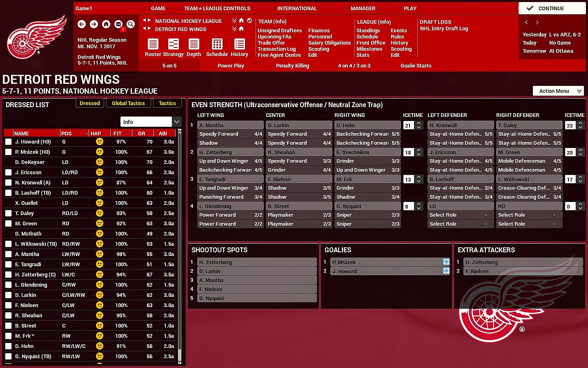The height and width of the screenshot is (368, 588).
Task: Click the snowflake icon next to J. Howard
Action: tap(446, 271)
